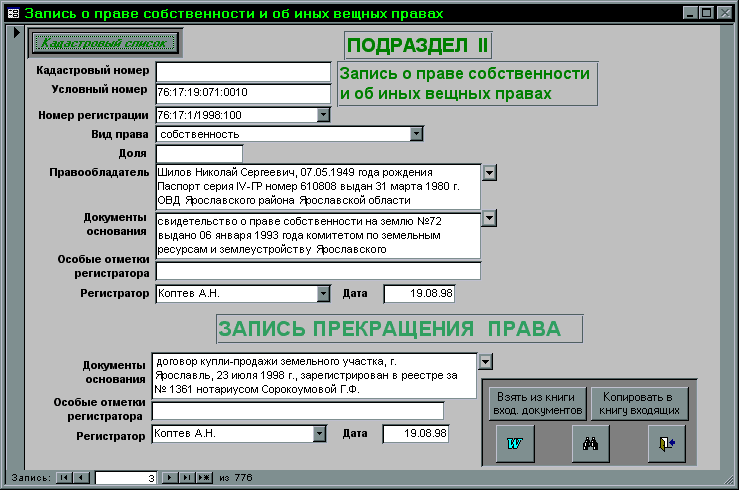Click the record selector arrow
Screen dimensions: 739x490
pyautogui.click(x=16, y=33)
